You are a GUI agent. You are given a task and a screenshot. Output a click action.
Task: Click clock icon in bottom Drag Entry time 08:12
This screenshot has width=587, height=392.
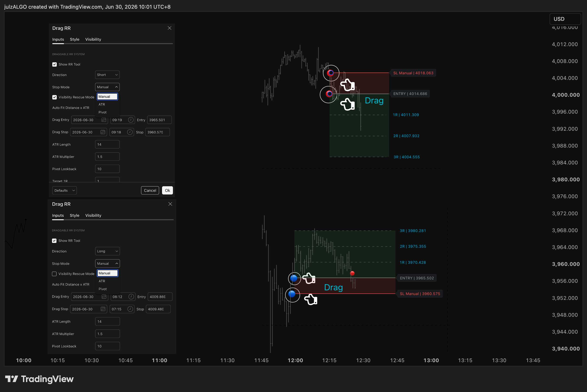click(x=131, y=297)
